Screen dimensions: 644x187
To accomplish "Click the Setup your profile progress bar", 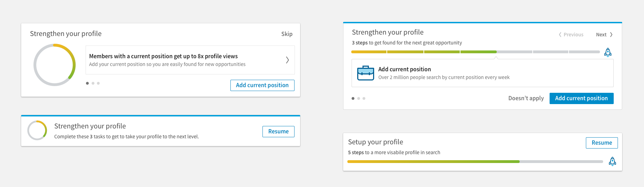I will tap(475, 162).
